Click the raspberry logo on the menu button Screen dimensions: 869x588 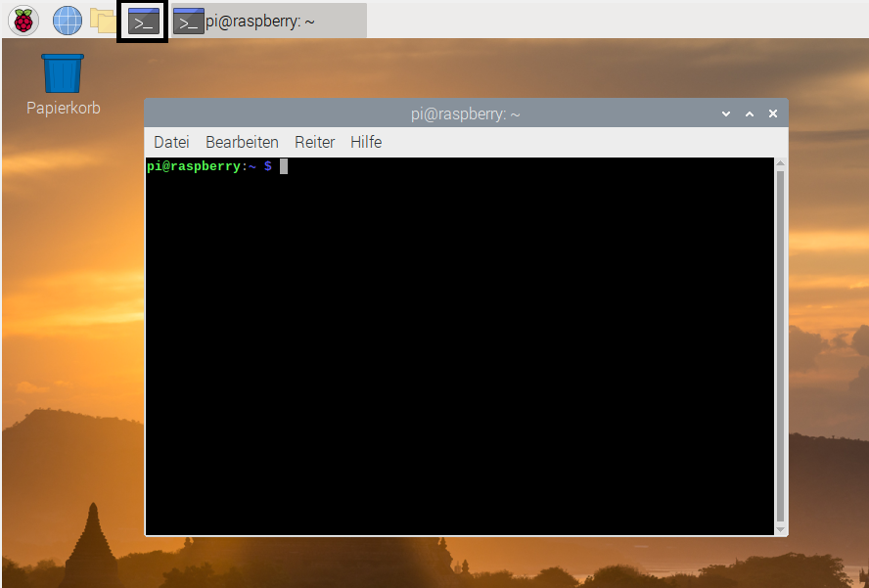(x=23, y=20)
